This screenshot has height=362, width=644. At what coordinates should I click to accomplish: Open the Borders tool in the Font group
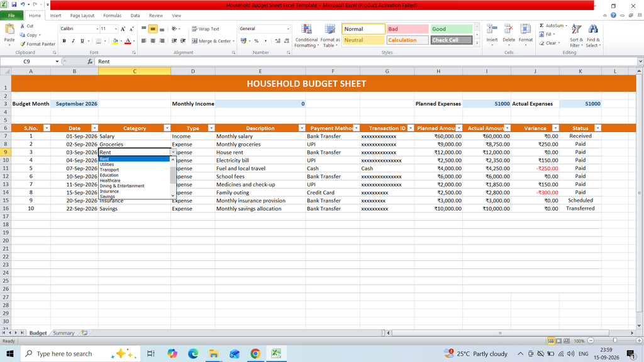pos(99,41)
